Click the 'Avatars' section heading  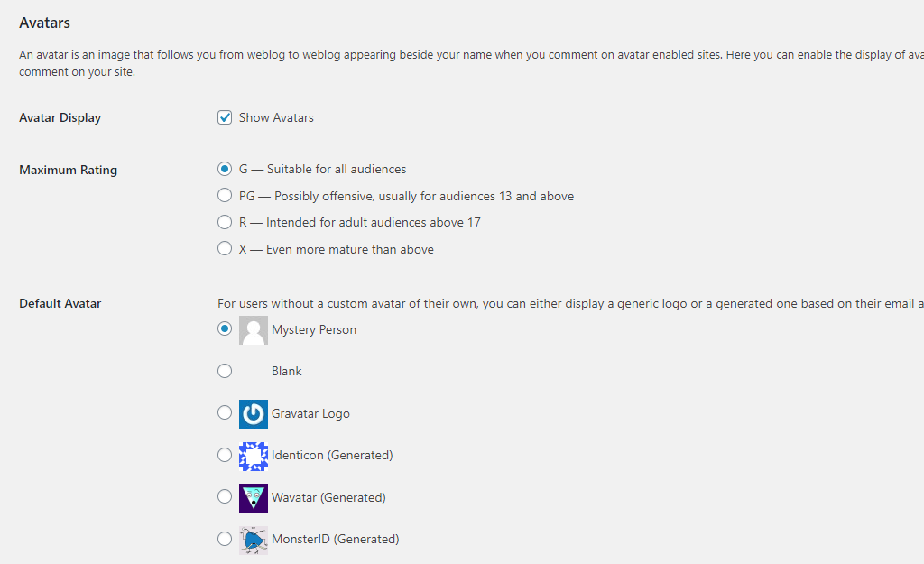pyautogui.click(x=45, y=23)
